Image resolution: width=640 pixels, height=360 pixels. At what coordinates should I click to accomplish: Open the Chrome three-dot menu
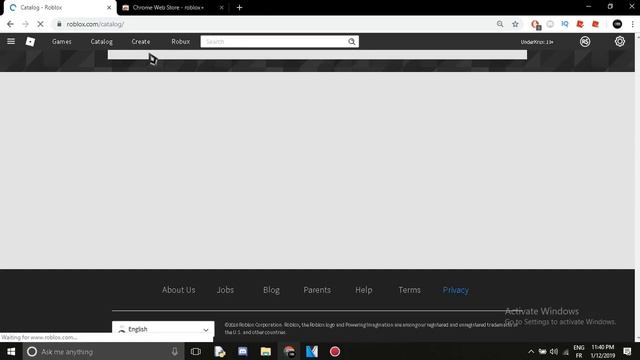(x=633, y=24)
